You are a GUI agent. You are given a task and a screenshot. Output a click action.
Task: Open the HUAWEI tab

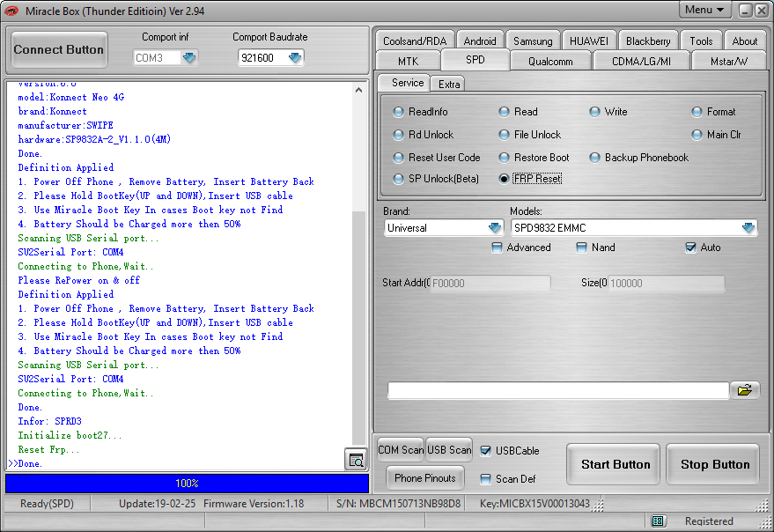589,41
